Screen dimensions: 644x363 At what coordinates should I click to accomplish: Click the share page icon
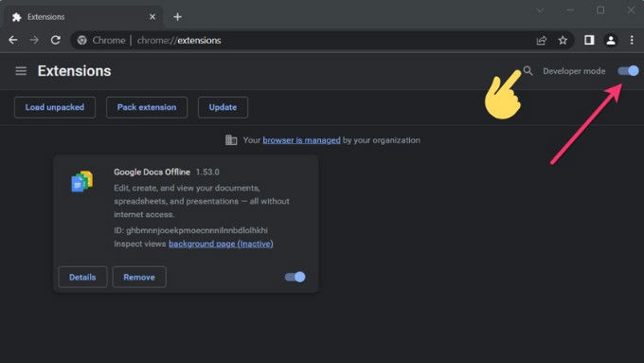pyautogui.click(x=542, y=41)
